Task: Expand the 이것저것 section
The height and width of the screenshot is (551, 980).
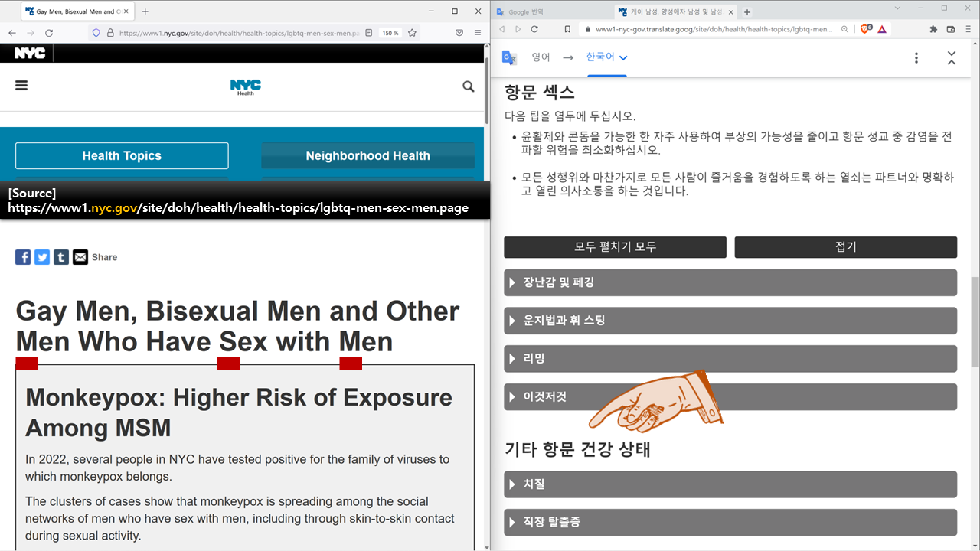Action: [x=730, y=396]
